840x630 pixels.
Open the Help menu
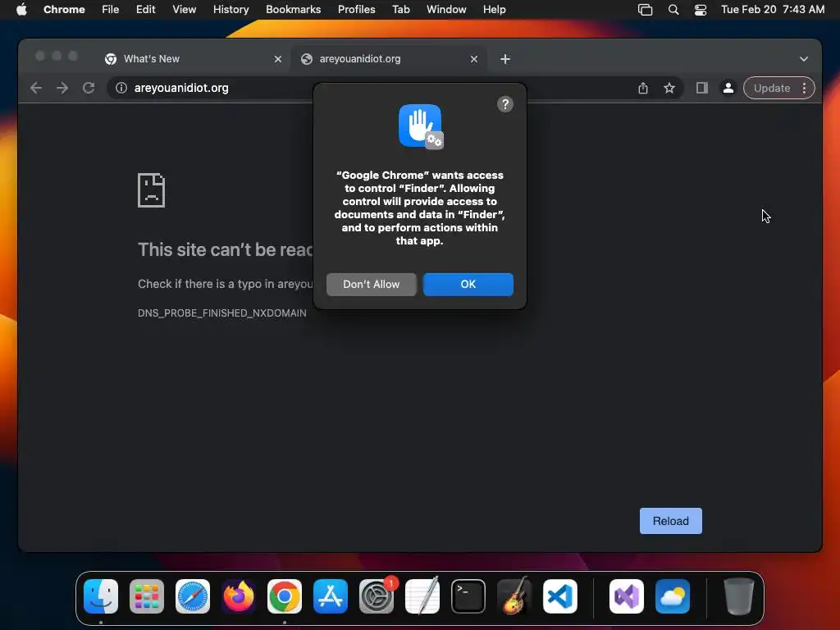[x=494, y=10]
